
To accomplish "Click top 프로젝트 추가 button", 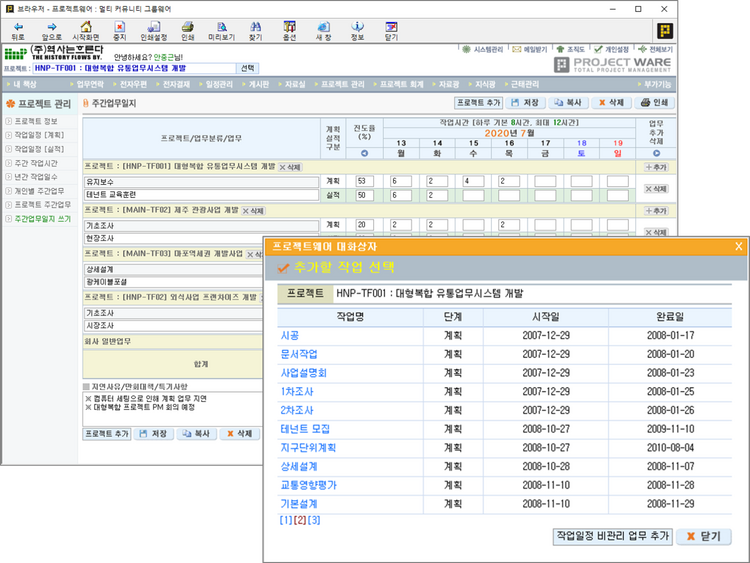I will (x=478, y=103).
